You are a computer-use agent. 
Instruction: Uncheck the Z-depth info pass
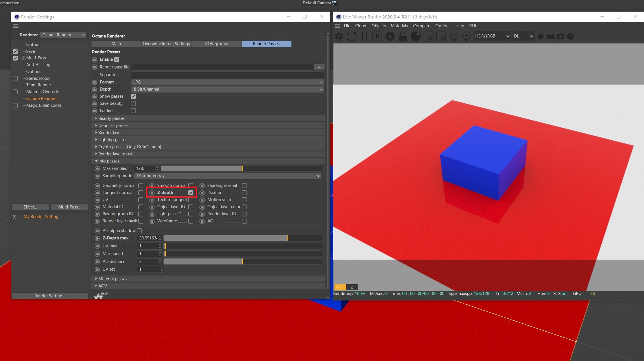[x=191, y=193]
